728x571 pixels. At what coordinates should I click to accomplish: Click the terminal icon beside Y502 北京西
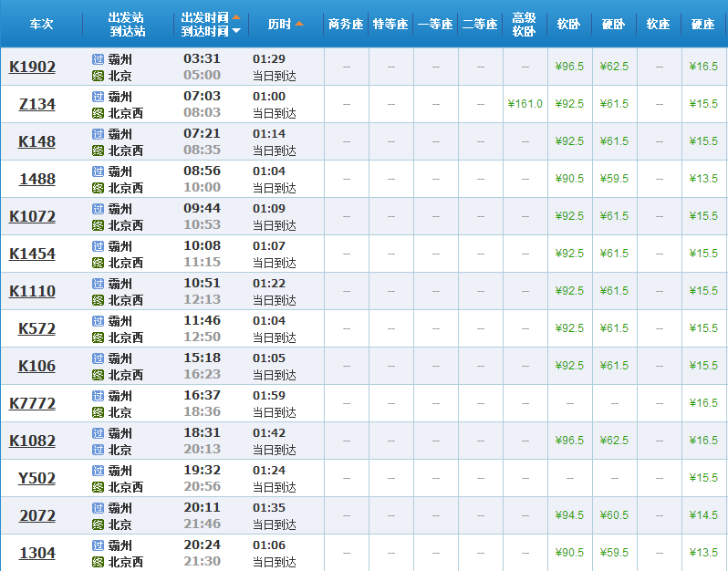pyautogui.click(x=98, y=487)
